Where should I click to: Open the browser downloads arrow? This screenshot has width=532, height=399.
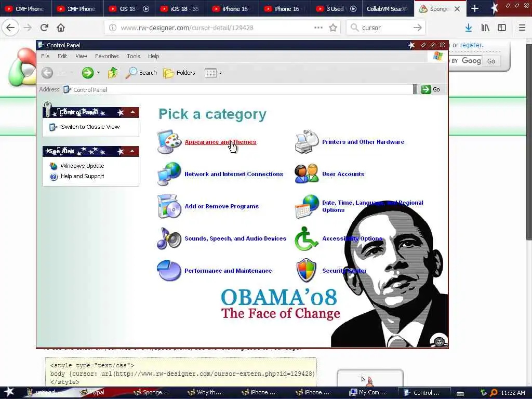[x=469, y=28]
